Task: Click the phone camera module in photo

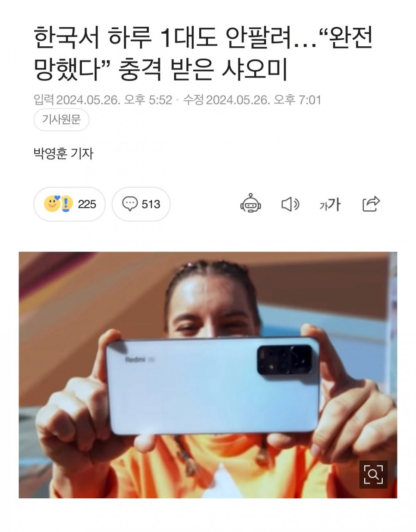Action: 284,360
